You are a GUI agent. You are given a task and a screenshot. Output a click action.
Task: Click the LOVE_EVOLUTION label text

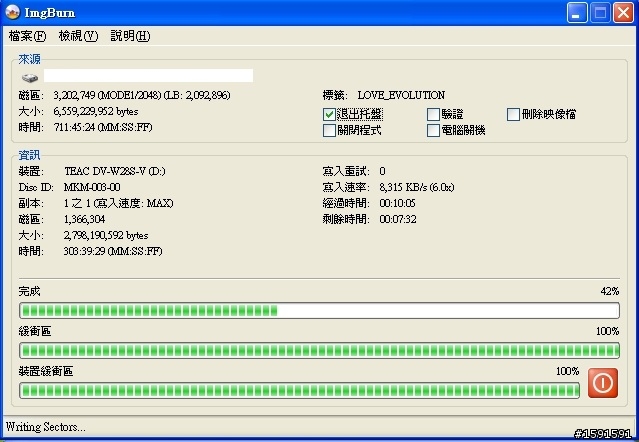pos(401,95)
